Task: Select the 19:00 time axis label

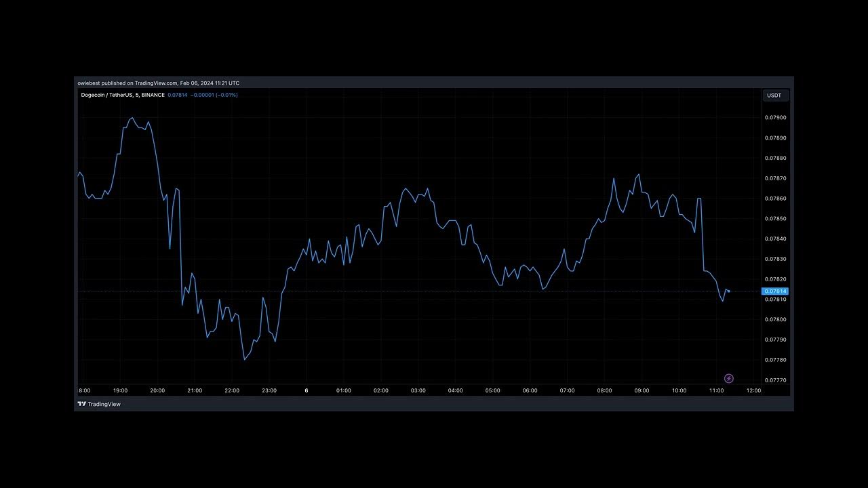Action: (x=120, y=391)
